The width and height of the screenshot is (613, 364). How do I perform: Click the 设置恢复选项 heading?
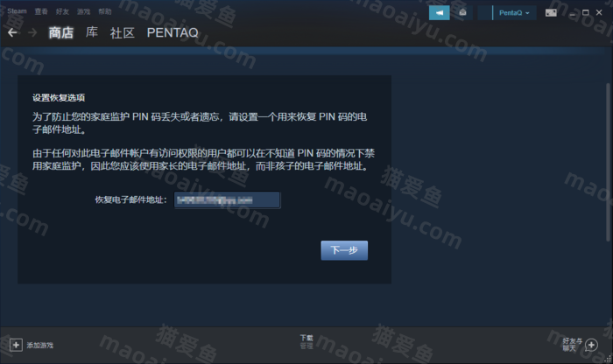pos(59,98)
